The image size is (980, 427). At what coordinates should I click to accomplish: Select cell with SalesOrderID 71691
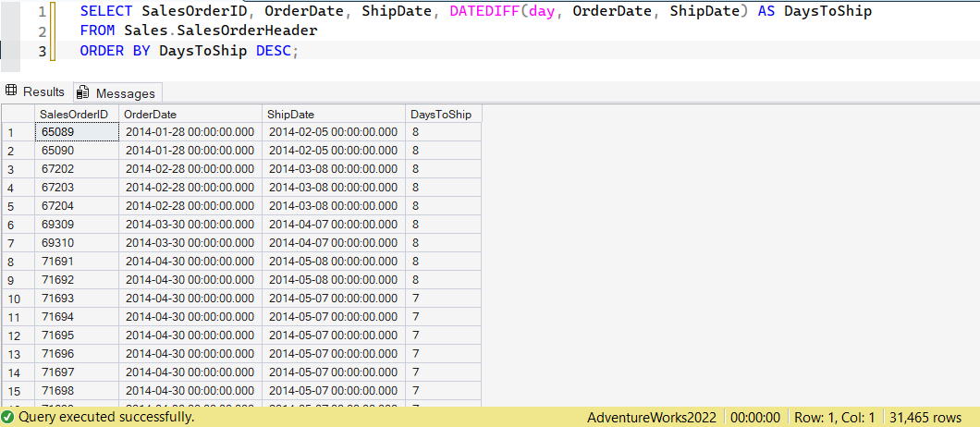[x=77, y=262]
